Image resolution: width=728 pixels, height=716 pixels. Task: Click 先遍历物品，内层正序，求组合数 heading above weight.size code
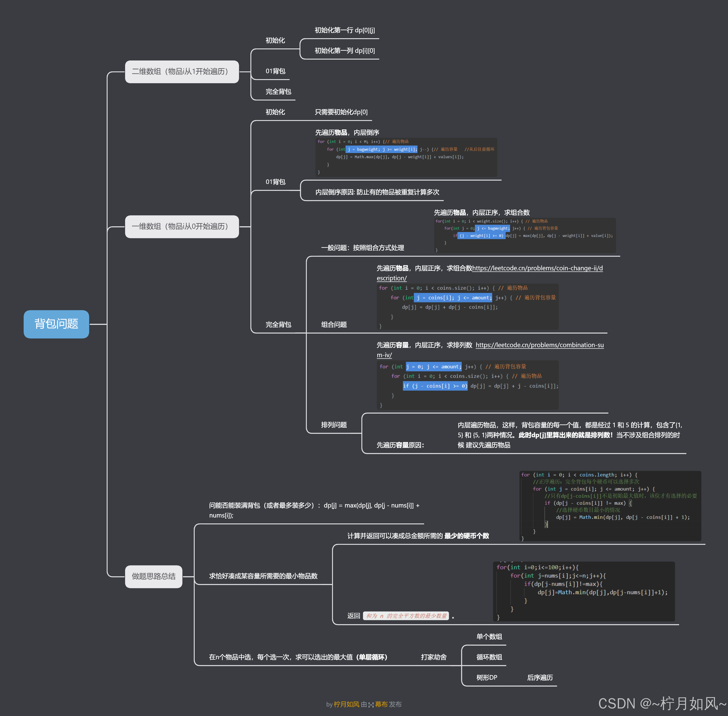coord(481,212)
